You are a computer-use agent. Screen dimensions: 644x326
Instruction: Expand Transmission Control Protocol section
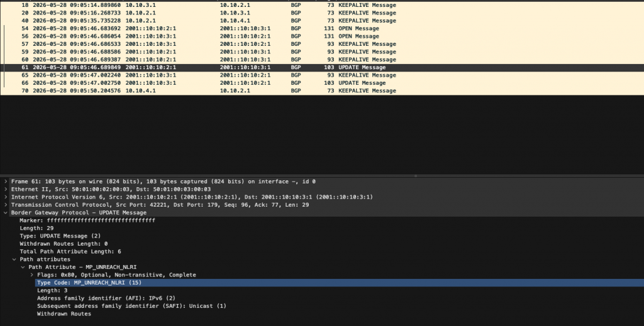pos(6,205)
